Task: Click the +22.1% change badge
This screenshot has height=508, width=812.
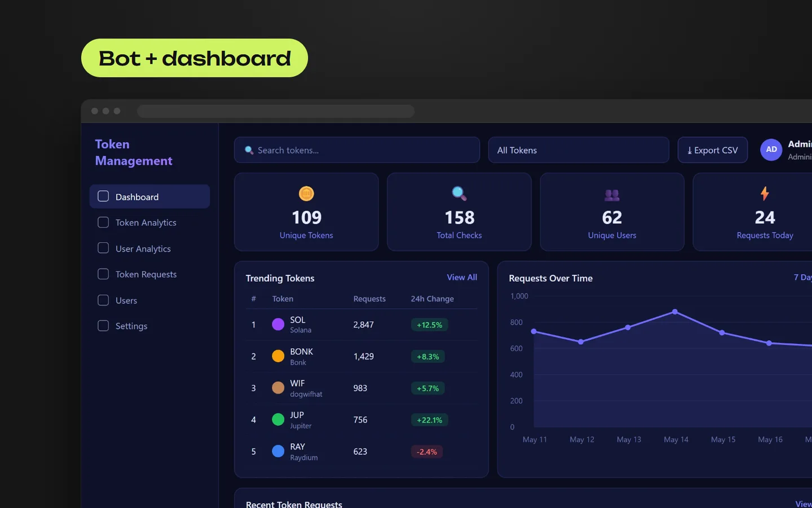Action: click(x=430, y=420)
